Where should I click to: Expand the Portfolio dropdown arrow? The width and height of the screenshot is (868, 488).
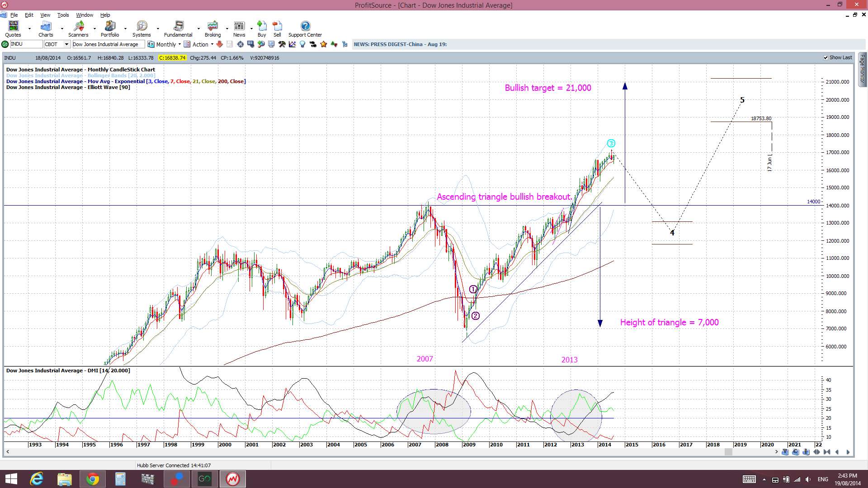click(125, 29)
